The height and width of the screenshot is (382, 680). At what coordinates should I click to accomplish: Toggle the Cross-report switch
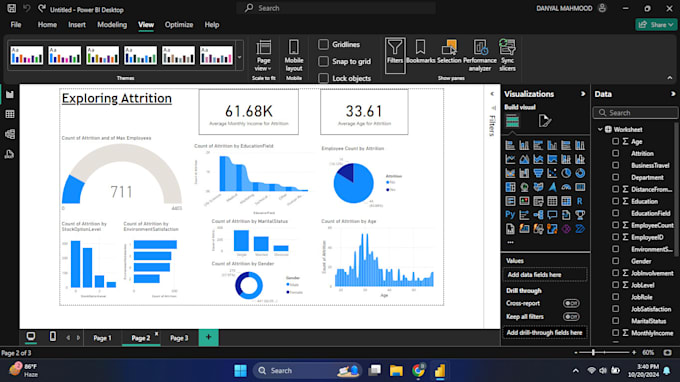click(x=571, y=303)
